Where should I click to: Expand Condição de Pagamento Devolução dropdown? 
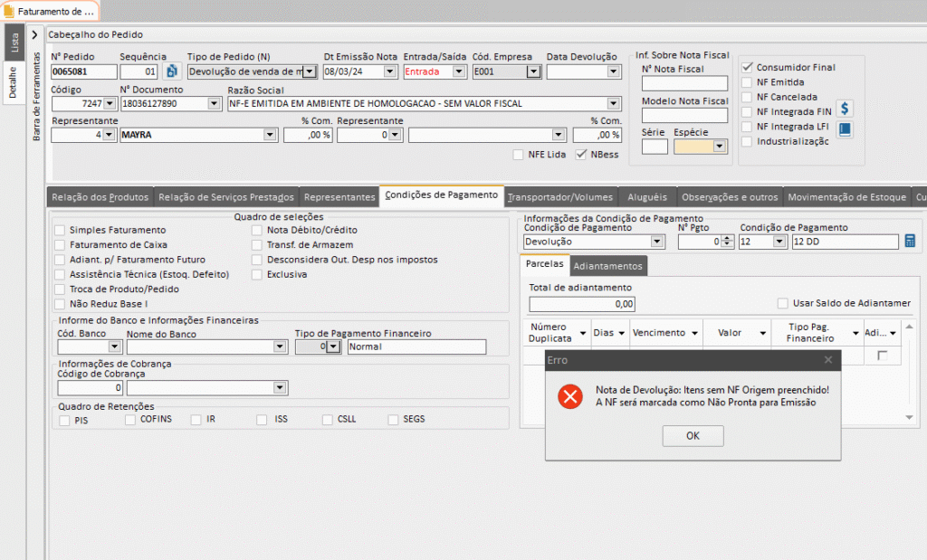tap(657, 241)
